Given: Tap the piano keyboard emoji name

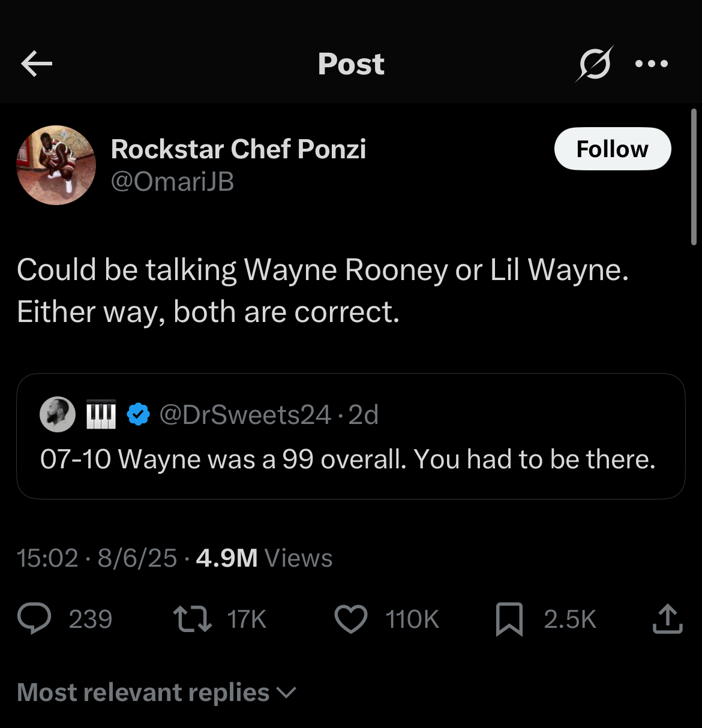Looking at the screenshot, I should click(x=101, y=414).
